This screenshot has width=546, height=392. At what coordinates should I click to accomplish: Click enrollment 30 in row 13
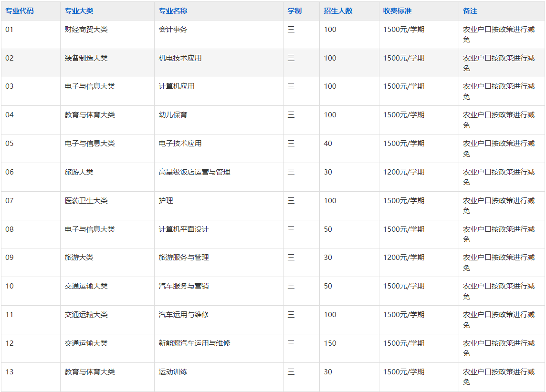click(x=328, y=372)
